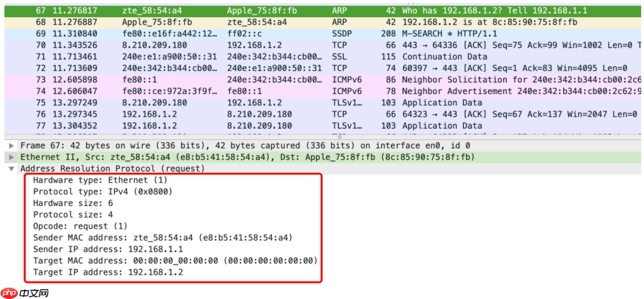Select packet 69 SSDP M-SEARCH row

pos(323,33)
